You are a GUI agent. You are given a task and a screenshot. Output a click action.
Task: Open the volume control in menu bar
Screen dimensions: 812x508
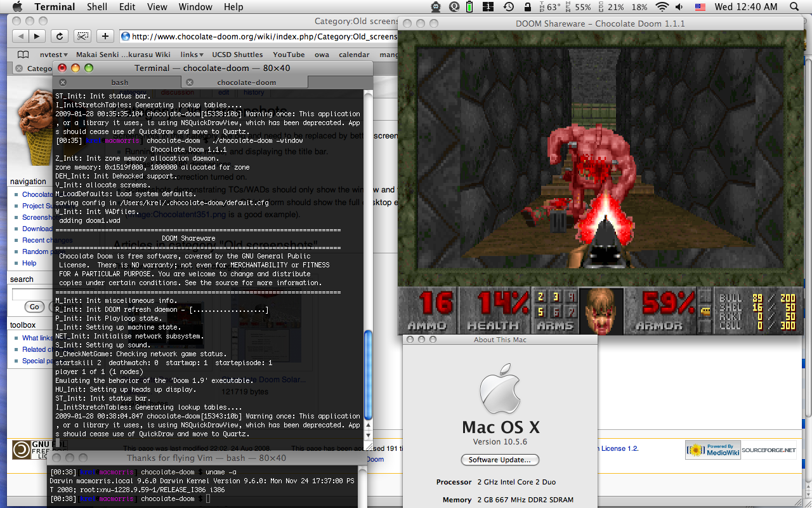pyautogui.click(x=680, y=7)
